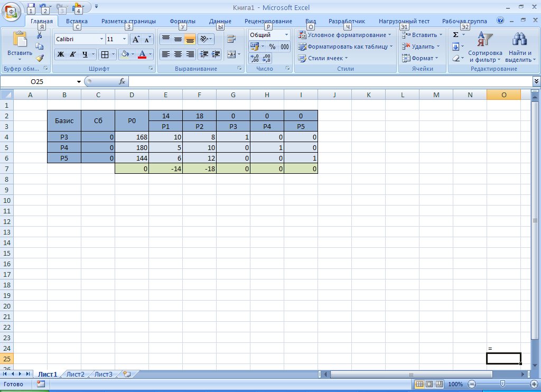This screenshot has width=541, height=392.
Task: Increase cell indent
Action: 216,54
